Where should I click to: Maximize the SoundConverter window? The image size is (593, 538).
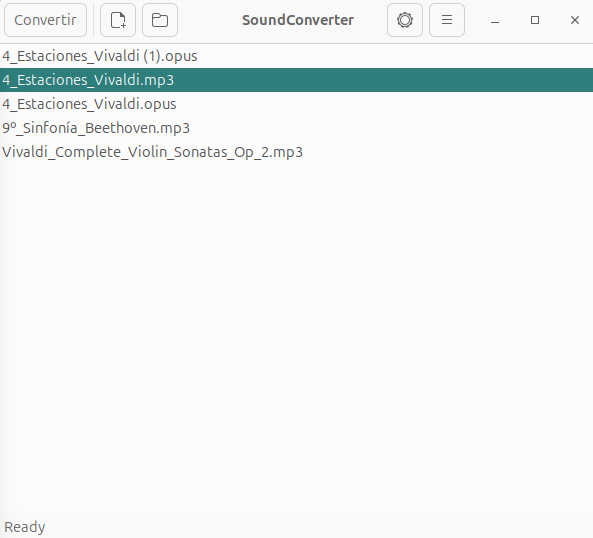(535, 20)
